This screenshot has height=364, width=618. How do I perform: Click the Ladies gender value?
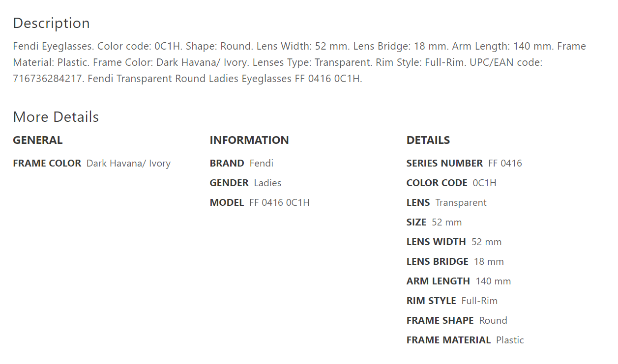[x=267, y=183]
